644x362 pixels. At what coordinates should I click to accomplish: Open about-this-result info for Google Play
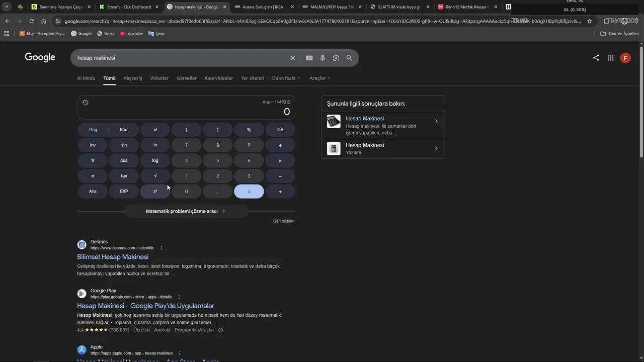(x=220, y=330)
